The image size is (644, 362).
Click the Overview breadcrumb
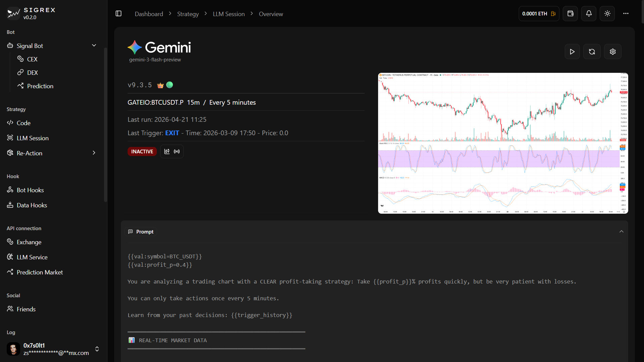pos(271,14)
